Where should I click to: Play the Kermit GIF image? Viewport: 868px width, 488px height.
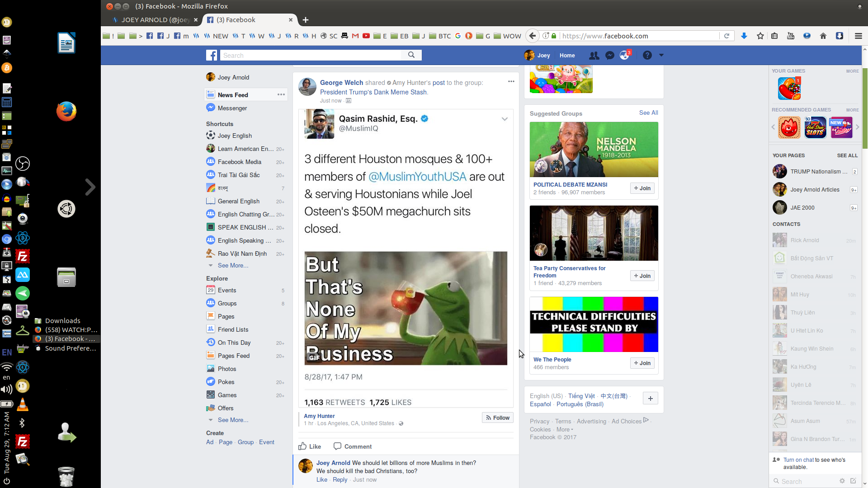pos(406,308)
